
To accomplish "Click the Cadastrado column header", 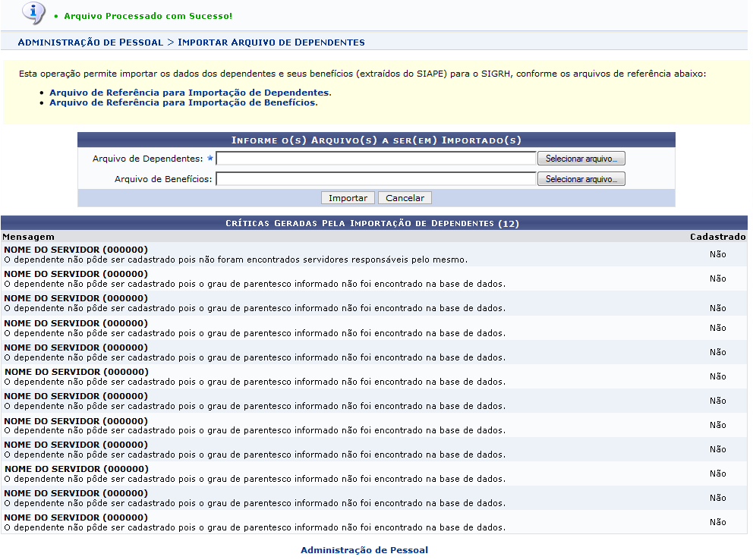I will click(717, 237).
